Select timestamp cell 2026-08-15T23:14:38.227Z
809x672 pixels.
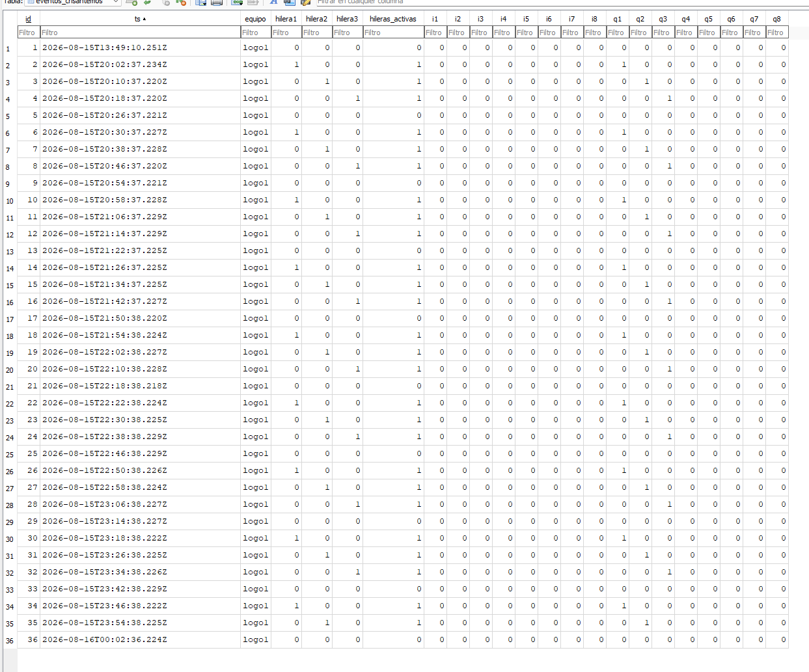point(140,521)
